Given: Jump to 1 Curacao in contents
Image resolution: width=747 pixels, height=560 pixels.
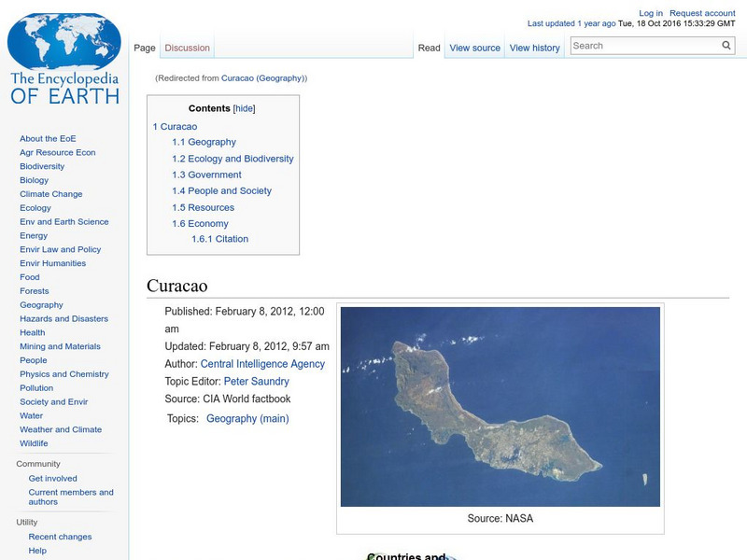Looking at the screenshot, I should 175,127.
